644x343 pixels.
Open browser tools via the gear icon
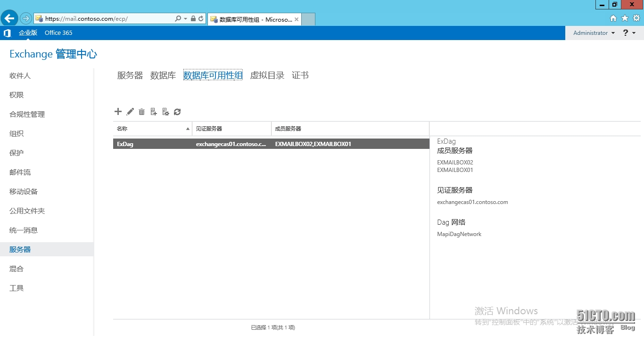[636, 18]
